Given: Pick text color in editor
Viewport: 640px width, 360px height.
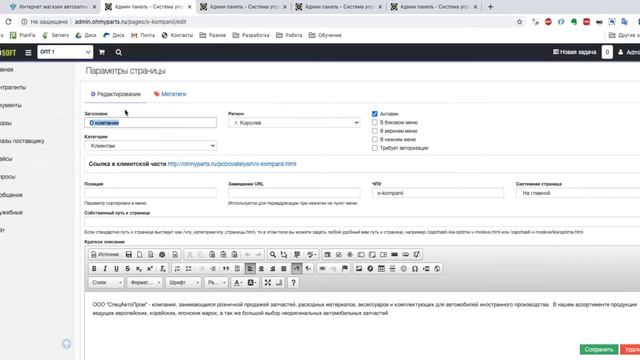Looking at the screenshot, I should click(238, 282).
